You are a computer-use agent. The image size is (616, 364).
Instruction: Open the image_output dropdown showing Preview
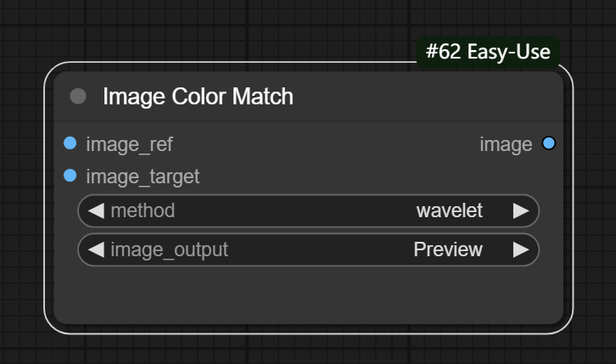click(447, 249)
